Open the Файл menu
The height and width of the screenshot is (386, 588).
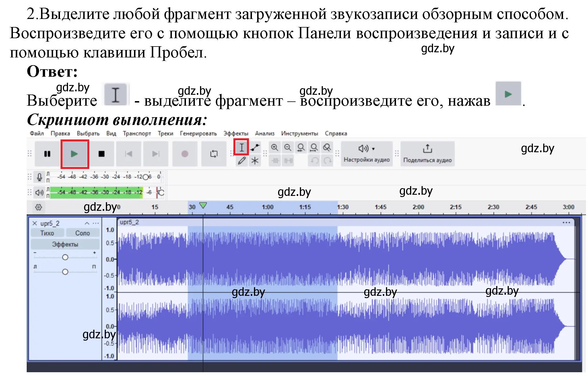pos(37,133)
